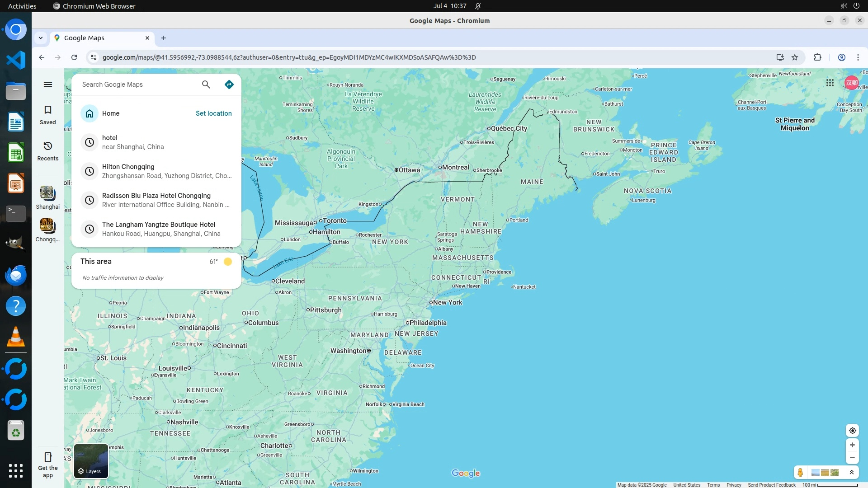Click the Set location link
This screenshot has height=488, width=868.
(213, 113)
